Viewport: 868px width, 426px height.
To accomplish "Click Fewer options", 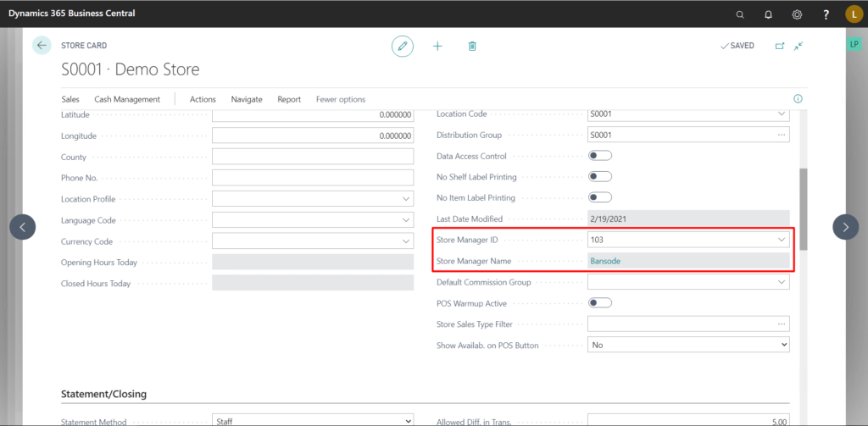I will [341, 100].
